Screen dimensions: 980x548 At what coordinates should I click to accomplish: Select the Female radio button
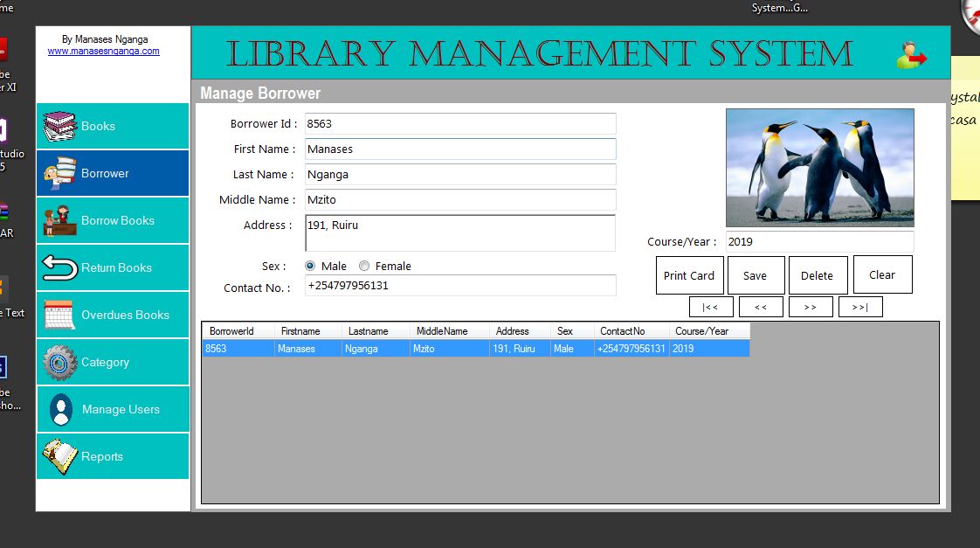point(364,267)
